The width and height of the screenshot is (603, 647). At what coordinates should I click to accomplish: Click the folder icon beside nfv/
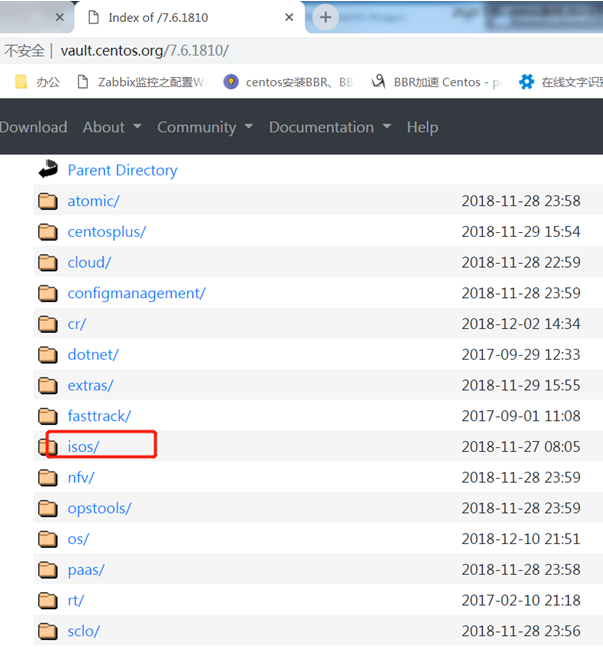pos(48,477)
